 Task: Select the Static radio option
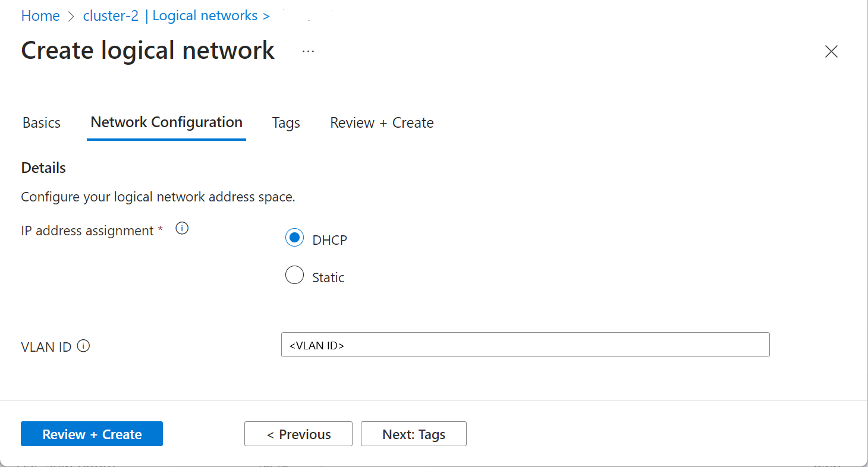[x=294, y=276]
